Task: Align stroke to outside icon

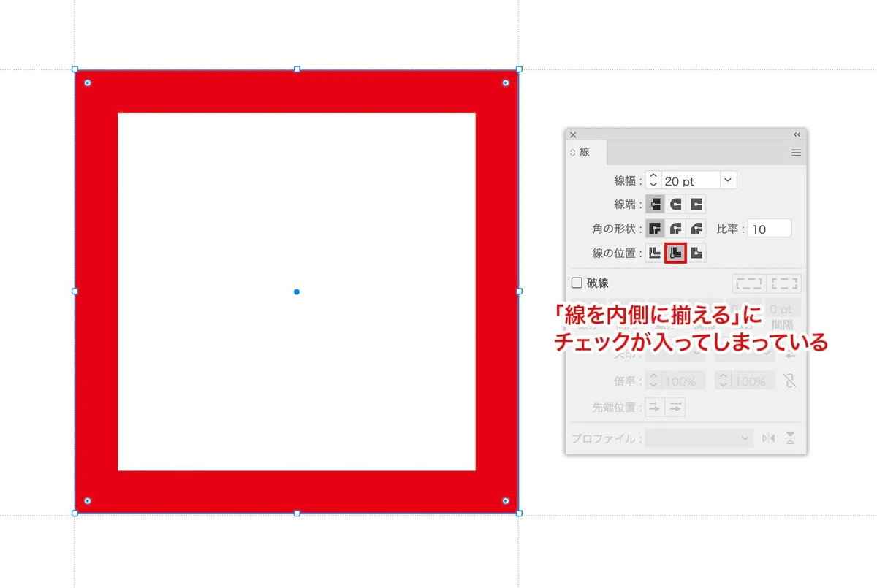Action: pyautogui.click(x=697, y=253)
